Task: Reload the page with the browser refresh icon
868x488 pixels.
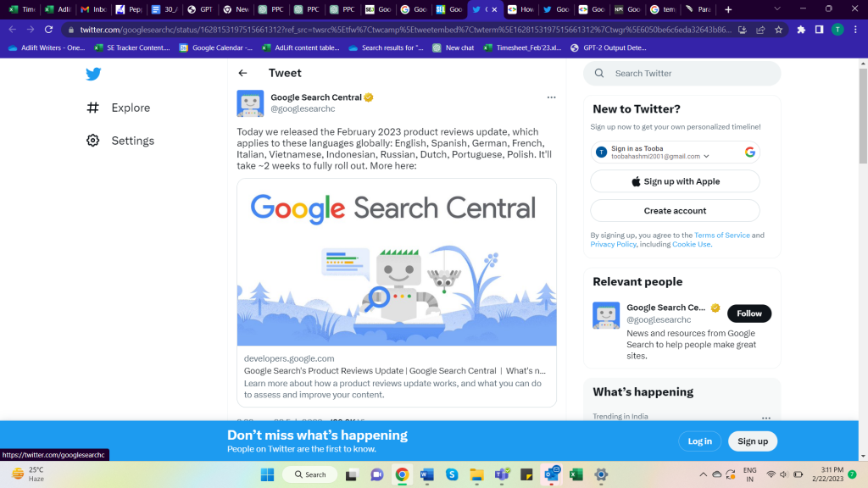Action: pos(48,30)
